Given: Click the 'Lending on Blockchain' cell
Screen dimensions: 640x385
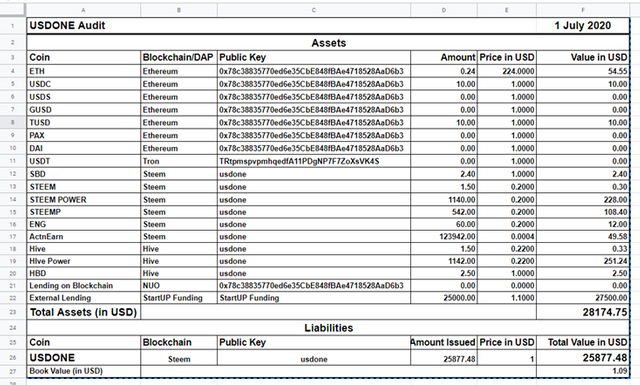Looking at the screenshot, I should (x=83, y=285).
